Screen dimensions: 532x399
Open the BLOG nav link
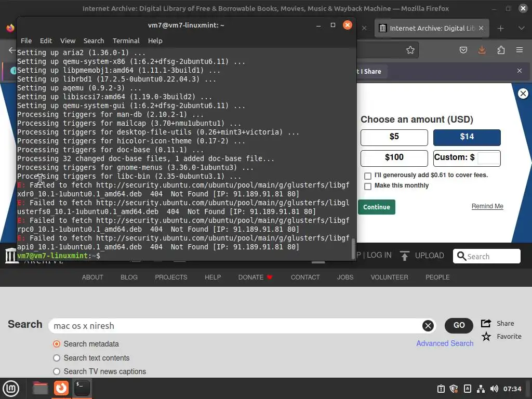click(129, 277)
